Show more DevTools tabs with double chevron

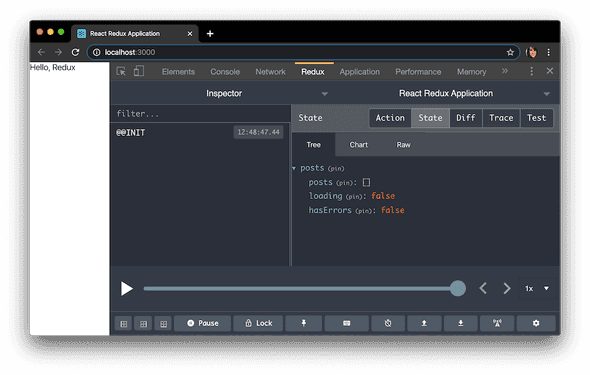pyautogui.click(x=505, y=71)
